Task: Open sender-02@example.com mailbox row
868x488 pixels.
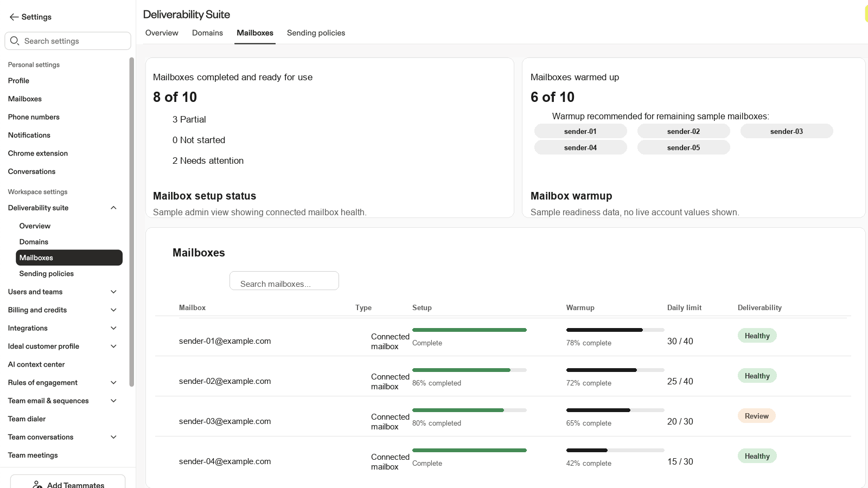Action: coord(502,376)
